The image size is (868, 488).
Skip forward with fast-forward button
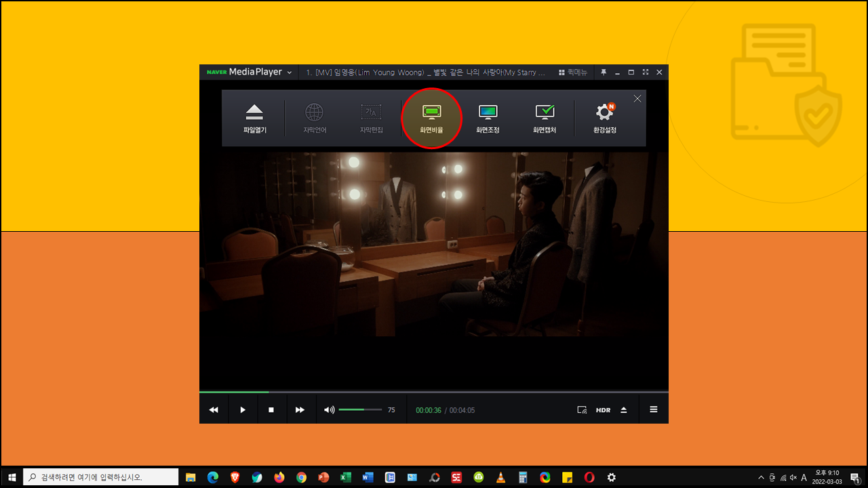pos(300,410)
